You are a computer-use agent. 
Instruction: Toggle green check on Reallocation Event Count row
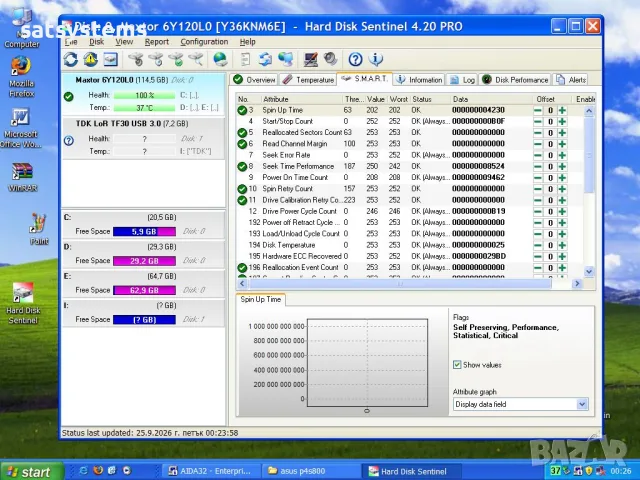[242, 268]
